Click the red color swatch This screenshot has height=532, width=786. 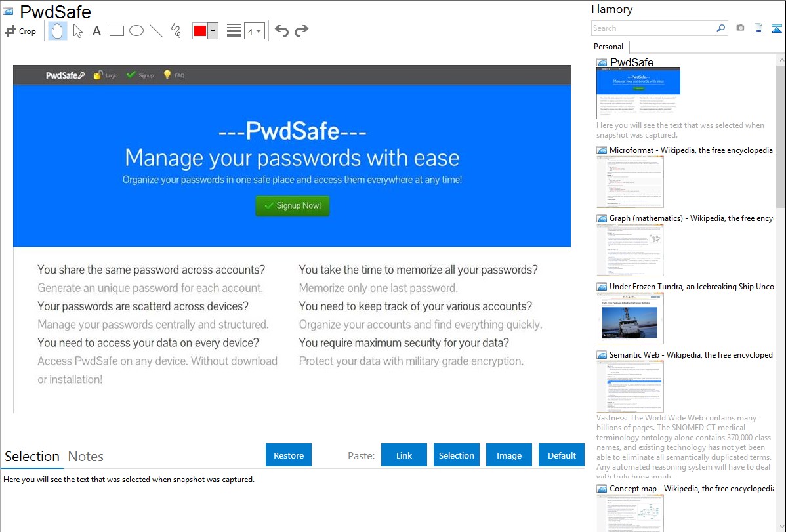click(x=200, y=31)
